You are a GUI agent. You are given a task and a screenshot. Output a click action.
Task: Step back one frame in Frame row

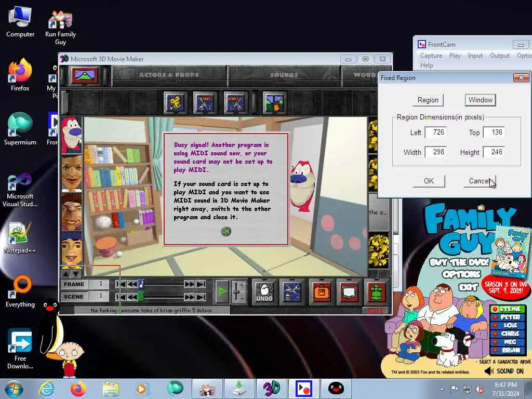point(132,284)
